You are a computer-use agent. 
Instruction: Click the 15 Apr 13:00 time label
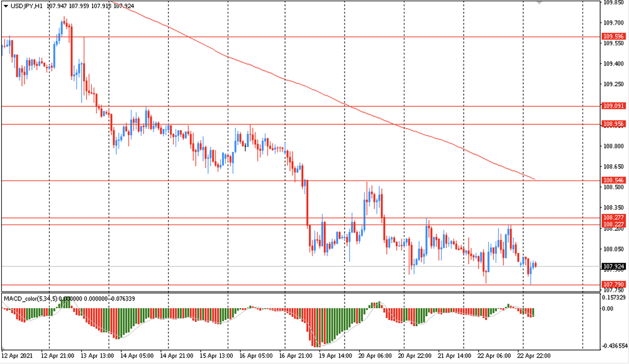click(x=216, y=356)
